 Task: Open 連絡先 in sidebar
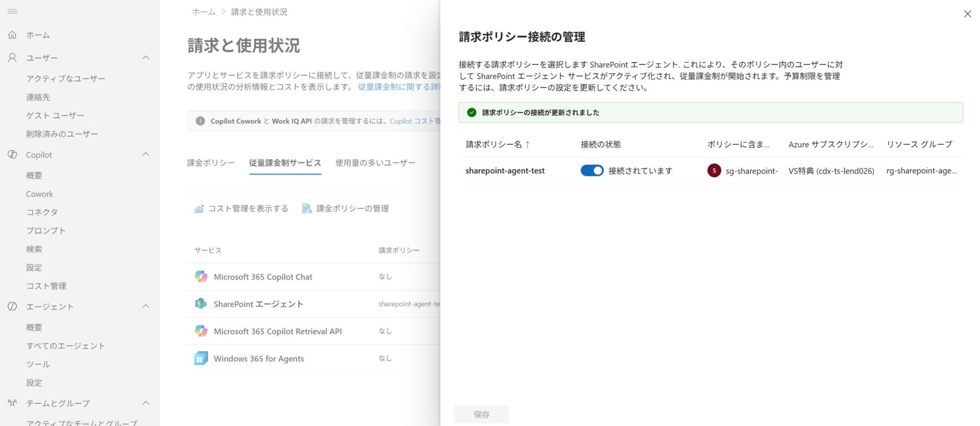tap(38, 97)
